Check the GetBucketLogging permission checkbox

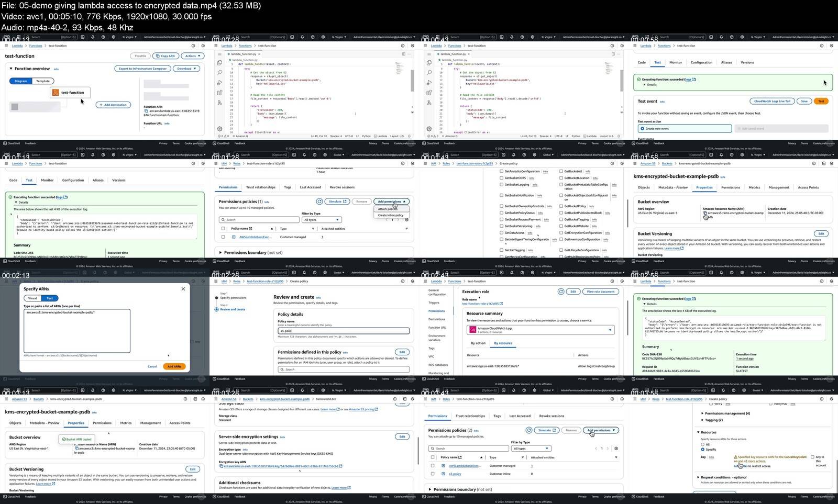pyautogui.click(x=501, y=184)
